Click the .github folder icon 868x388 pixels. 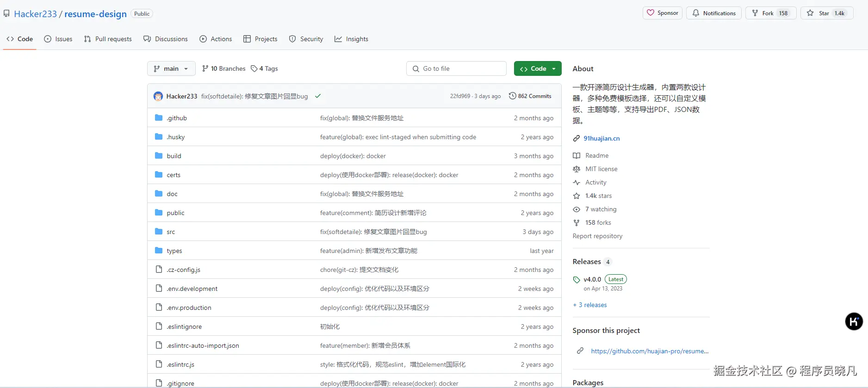[x=159, y=118]
